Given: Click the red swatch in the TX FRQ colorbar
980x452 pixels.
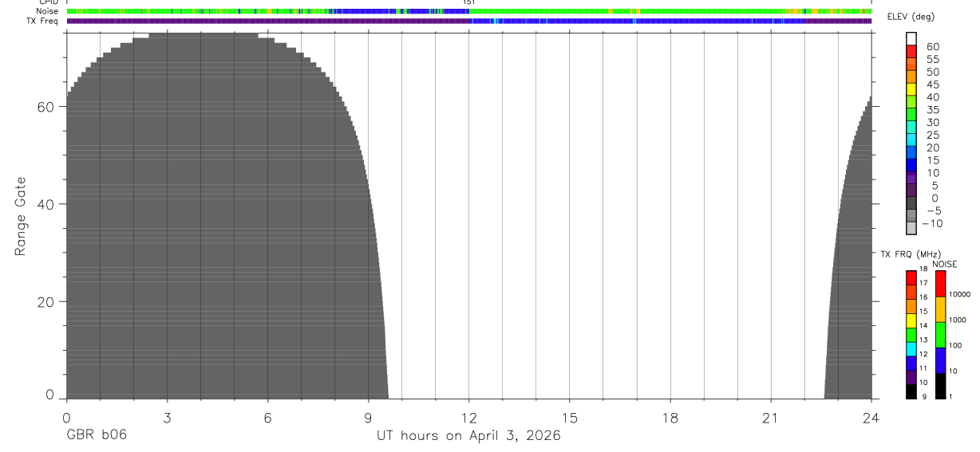Looking at the screenshot, I should (911, 278).
